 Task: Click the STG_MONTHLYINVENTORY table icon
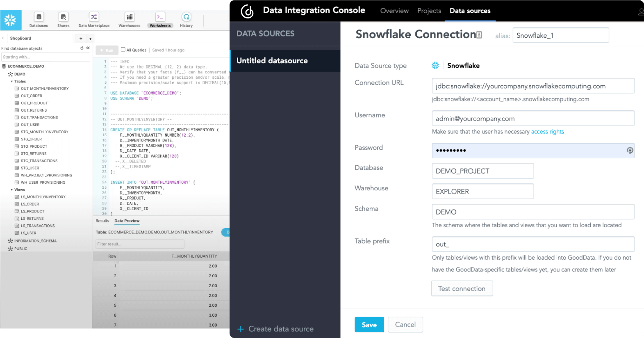click(x=17, y=132)
